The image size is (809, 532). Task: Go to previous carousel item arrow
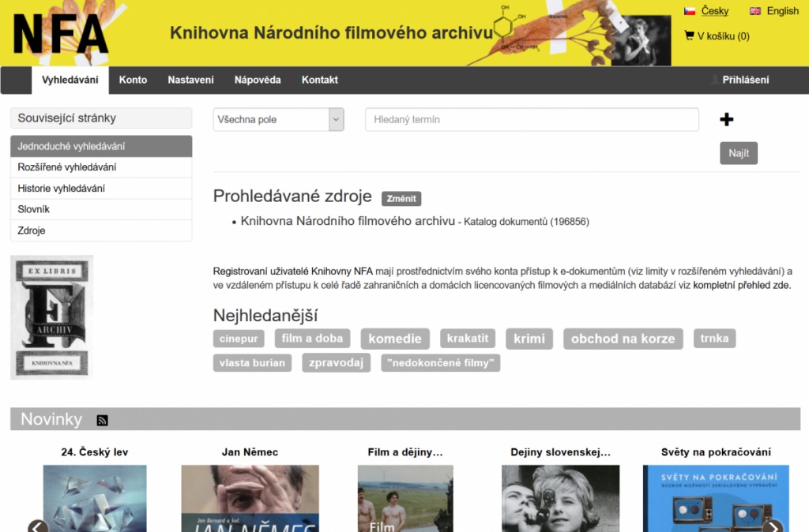click(x=37, y=526)
